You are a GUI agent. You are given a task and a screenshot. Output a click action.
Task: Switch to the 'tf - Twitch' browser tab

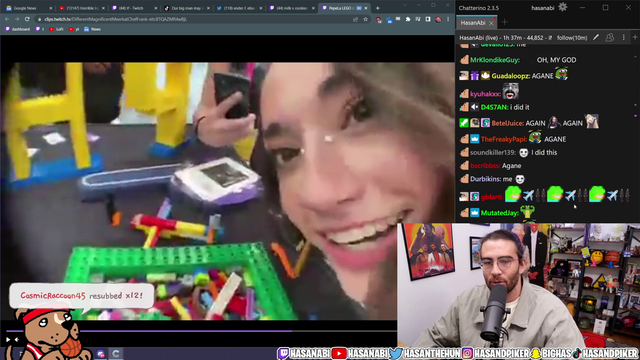(134, 8)
